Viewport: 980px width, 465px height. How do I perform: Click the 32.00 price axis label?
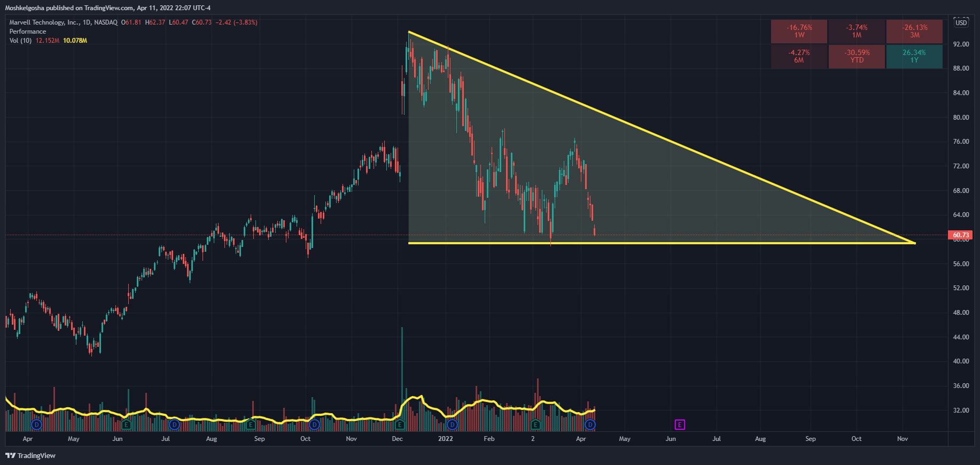pos(961,410)
